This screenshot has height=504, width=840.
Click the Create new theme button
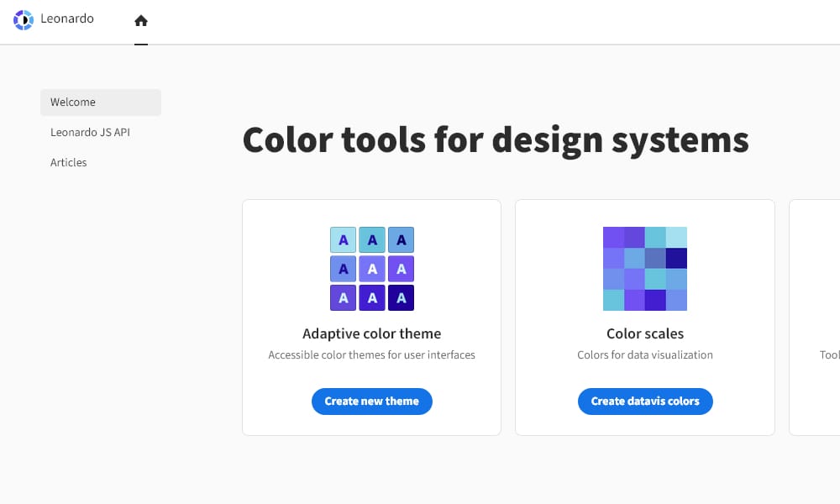371,402
